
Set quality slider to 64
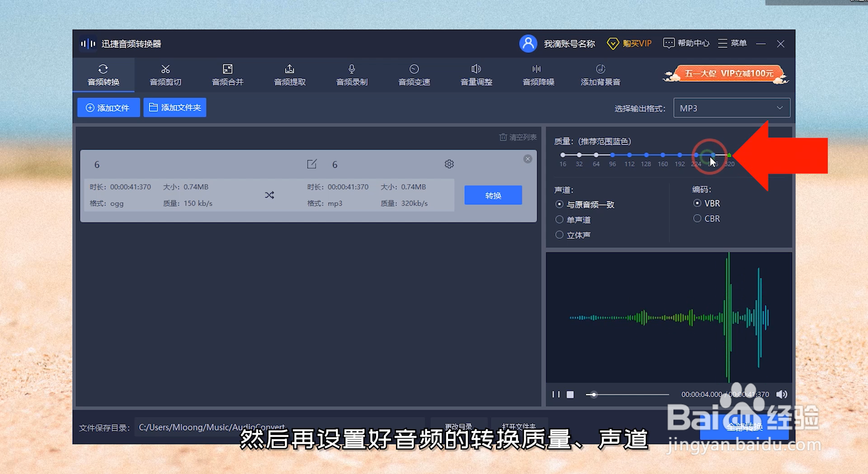coord(596,155)
